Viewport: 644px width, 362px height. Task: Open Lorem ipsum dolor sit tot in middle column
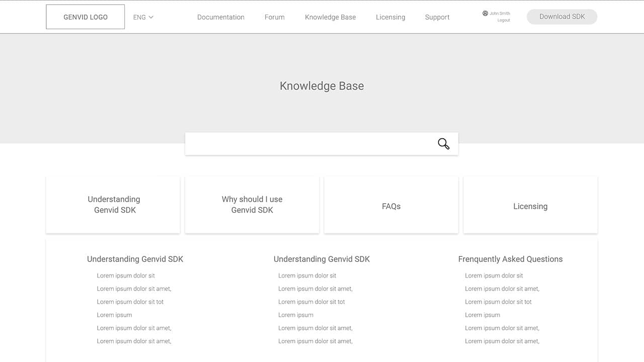tap(311, 302)
